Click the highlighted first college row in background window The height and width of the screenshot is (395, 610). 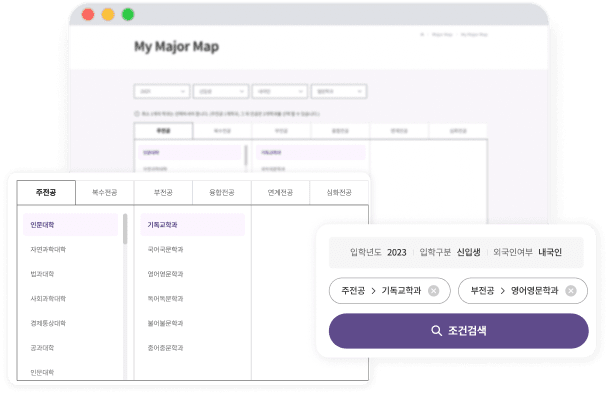click(x=189, y=152)
